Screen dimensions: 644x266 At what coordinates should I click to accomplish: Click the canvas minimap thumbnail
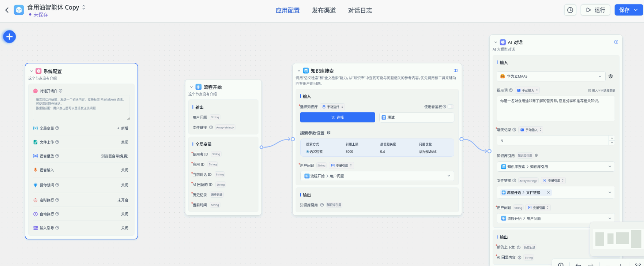pyautogui.click(x=618, y=239)
